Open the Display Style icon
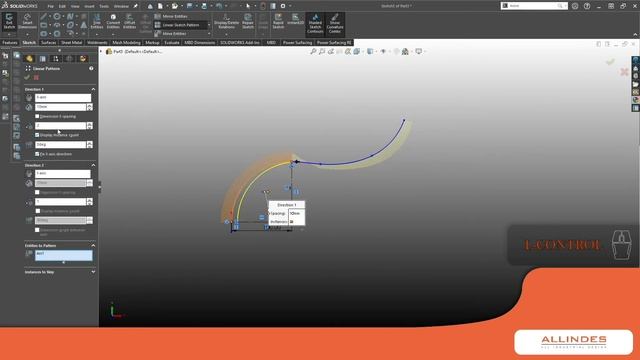The height and width of the screenshot is (360, 640). point(370,51)
